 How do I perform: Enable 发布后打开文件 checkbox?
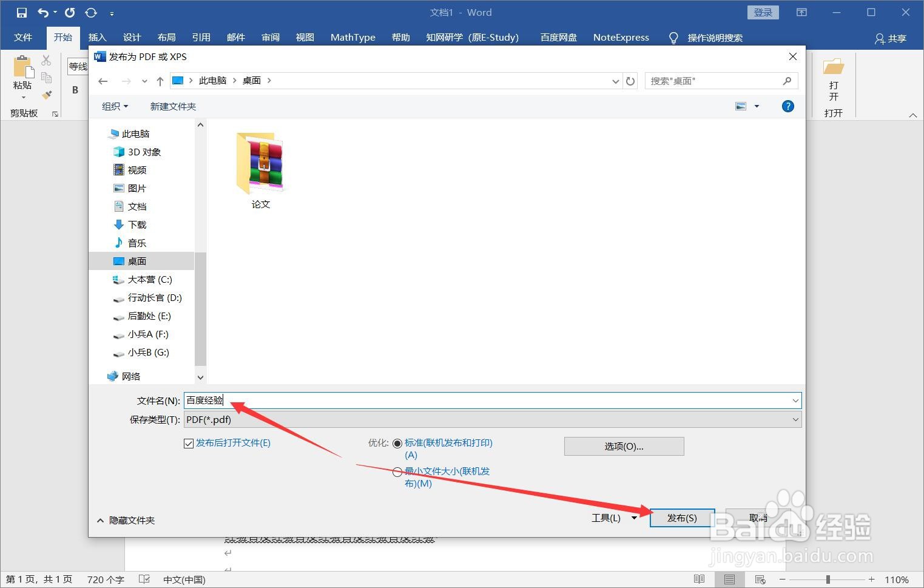189,443
